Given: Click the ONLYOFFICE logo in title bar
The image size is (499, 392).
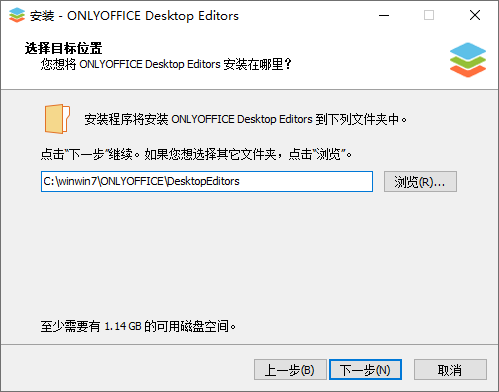Looking at the screenshot, I should point(17,15).
